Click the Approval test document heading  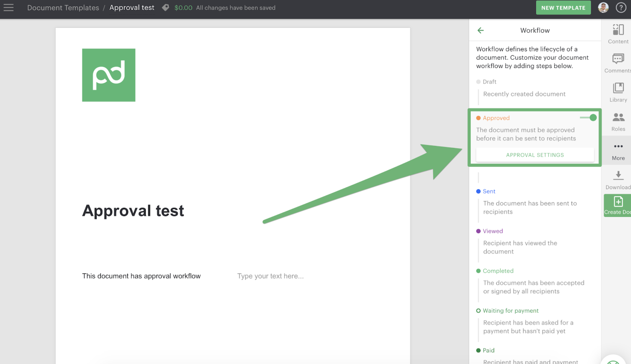click(133, 211)
